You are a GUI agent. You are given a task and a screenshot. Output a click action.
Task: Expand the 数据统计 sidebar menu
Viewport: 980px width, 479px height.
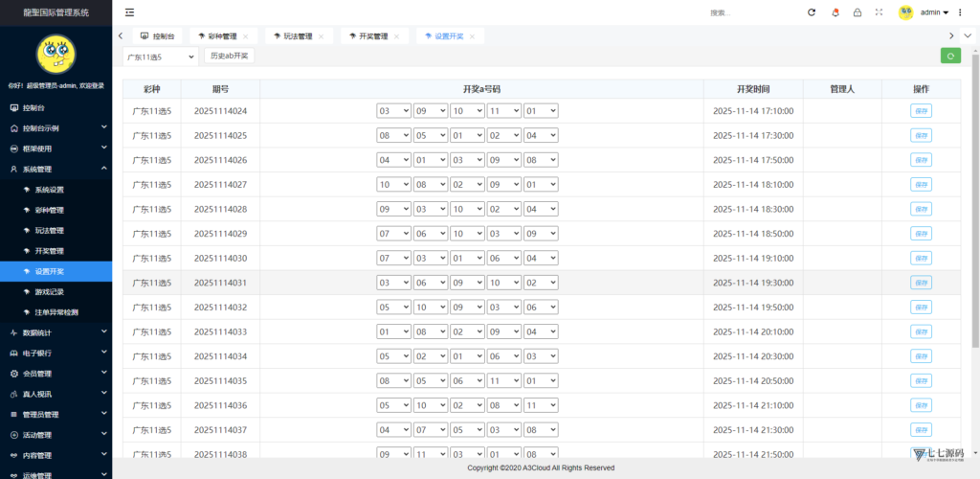pos(56,332)
